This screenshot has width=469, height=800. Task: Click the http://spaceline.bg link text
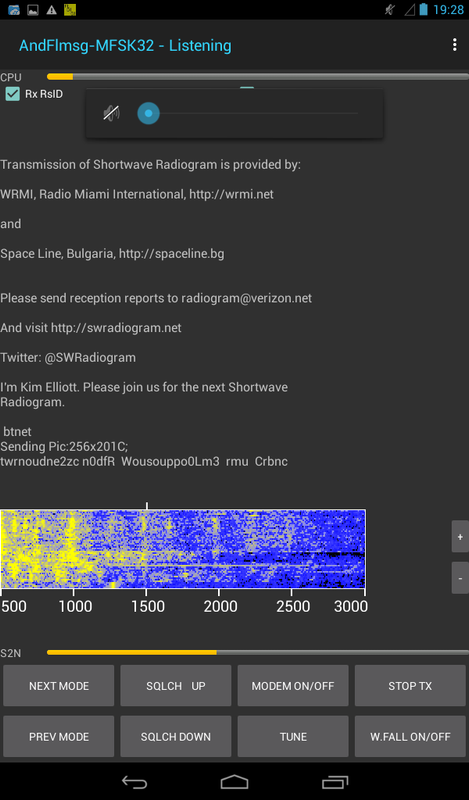171,254
